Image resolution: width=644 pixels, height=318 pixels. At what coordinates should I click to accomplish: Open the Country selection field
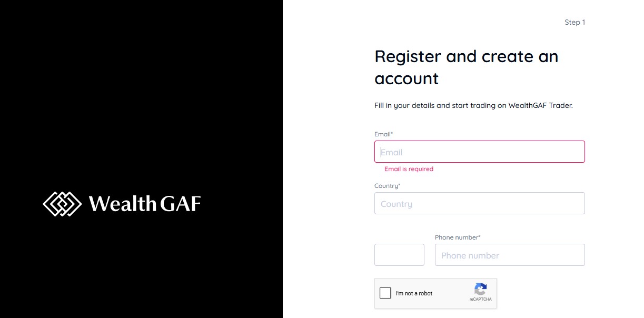point(479,203)
